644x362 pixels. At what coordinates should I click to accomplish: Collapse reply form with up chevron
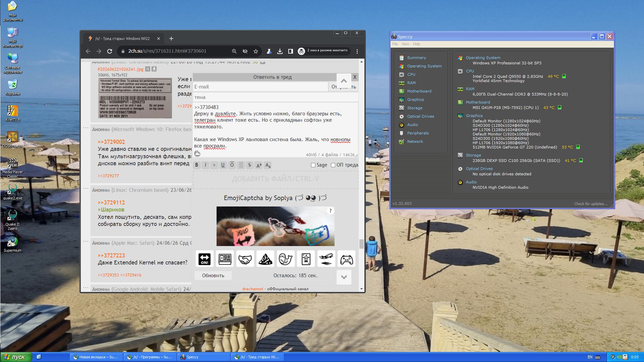click(344, 81)
